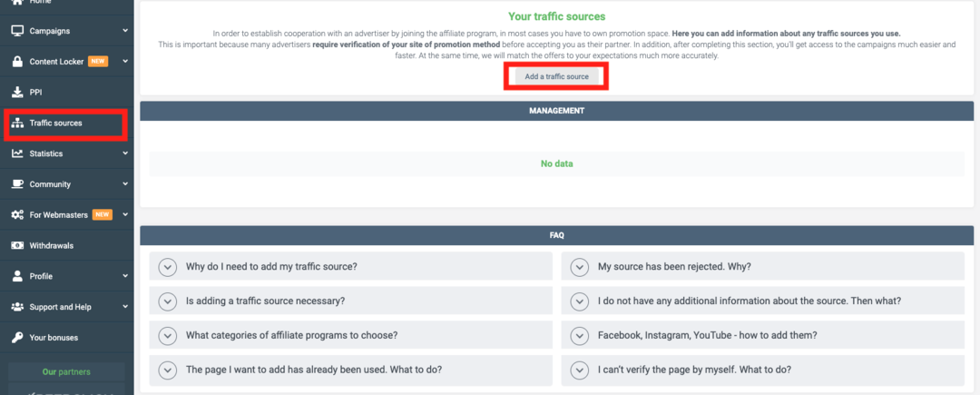Screen dimensions: 980x395
Task: Expand the Support and Help submenu arrow
Action: (125, 307)
